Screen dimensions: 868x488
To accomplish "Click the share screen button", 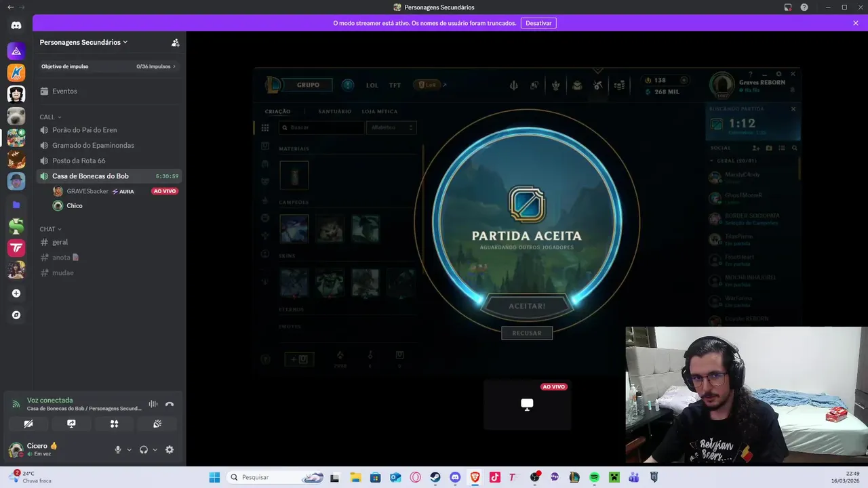I will (x=71, y=424).
